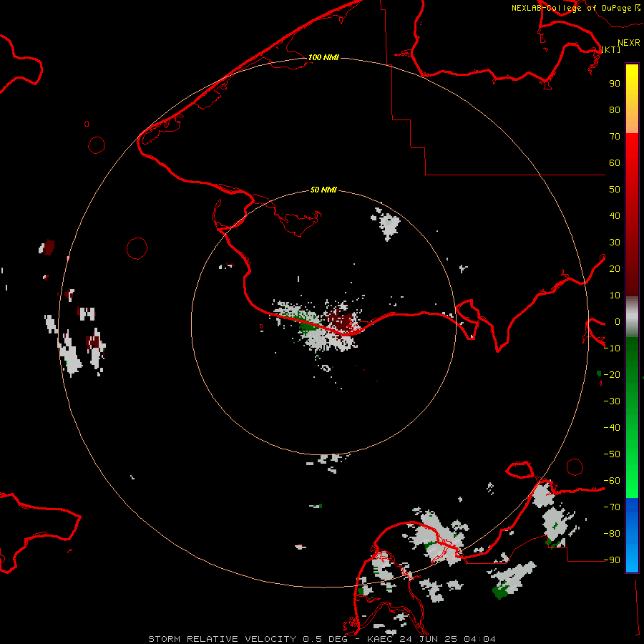The width and height of the screenshot is (644, 644).
Task: Click the -20 scale value
Action: [612, 374]
